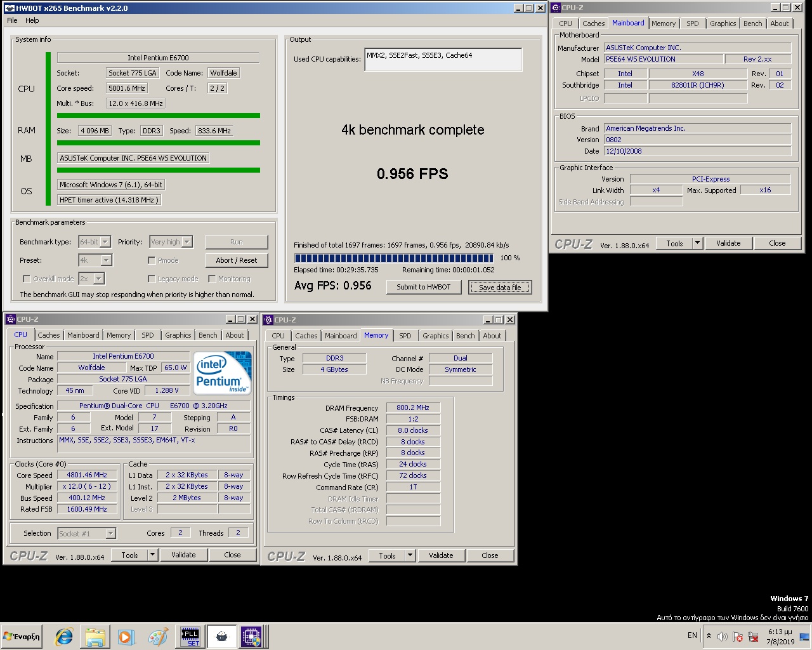The width and height of the screenshot is (812, 650).
Task: Click the DRAM Frequency 800.2 MHz field
Action: point(413,408)
